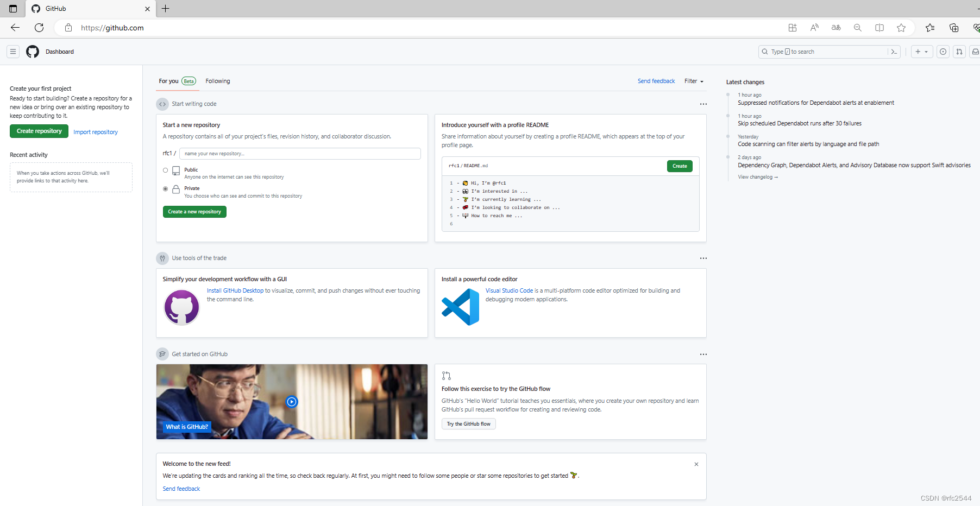Click the Try the GitHub flow button
980x506 pixels.
click(469, 424)
